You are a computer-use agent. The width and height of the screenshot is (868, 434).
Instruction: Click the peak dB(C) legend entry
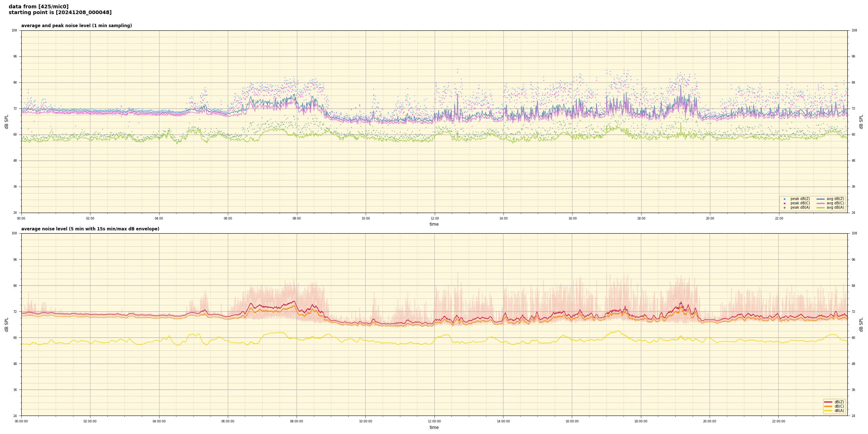coord(800,203)
